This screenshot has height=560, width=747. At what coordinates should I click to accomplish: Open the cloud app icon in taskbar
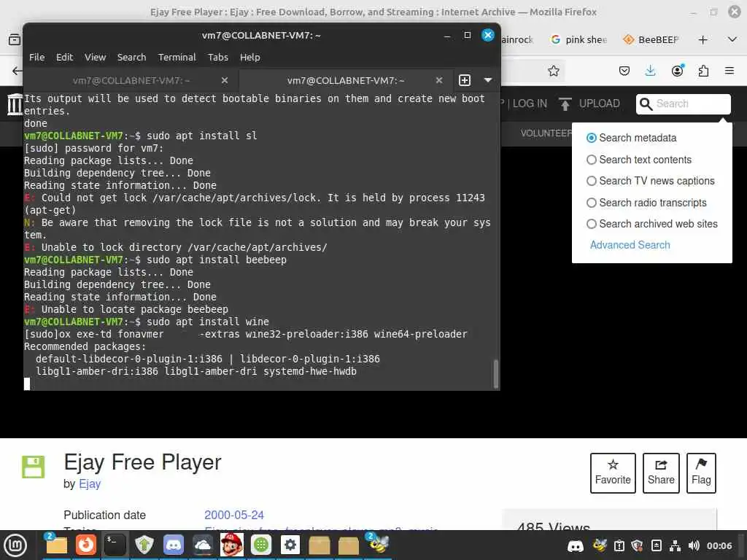point(203,545)
